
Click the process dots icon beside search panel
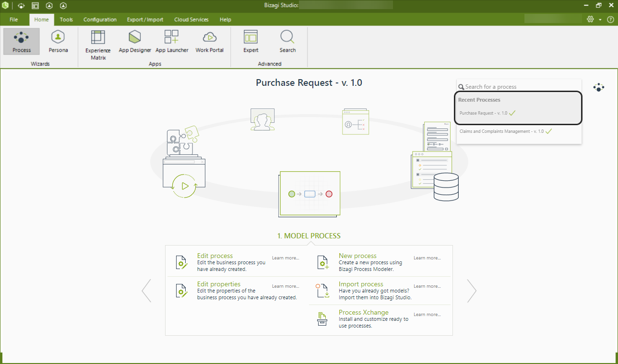pos(598,87)
